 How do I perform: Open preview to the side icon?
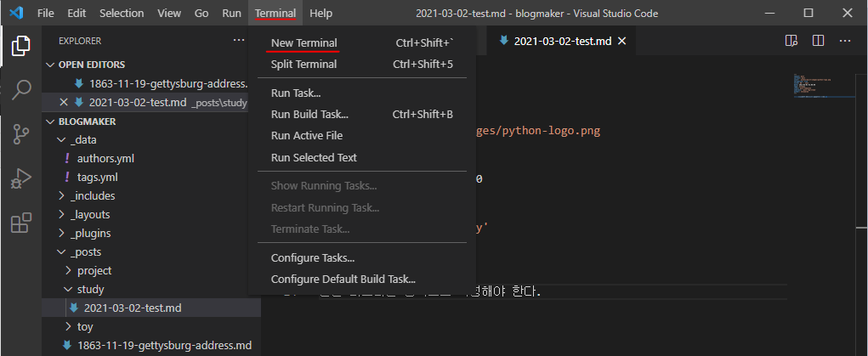(x=791, y=41)
